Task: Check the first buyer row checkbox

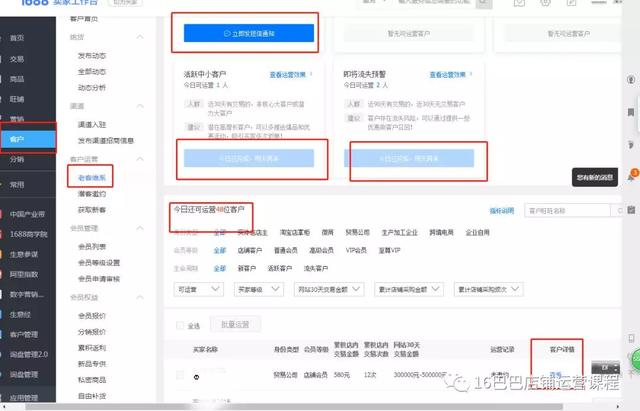Action: coord(180,375)
